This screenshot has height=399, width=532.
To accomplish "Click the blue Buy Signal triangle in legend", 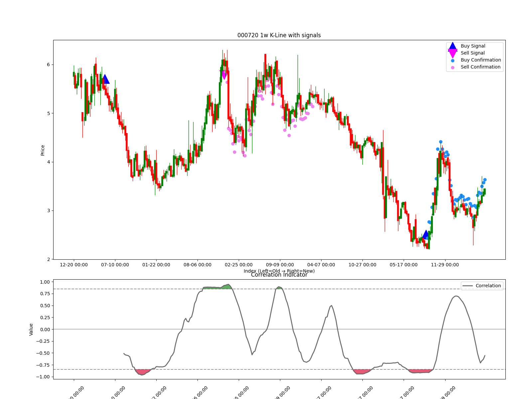I will 453,46.
